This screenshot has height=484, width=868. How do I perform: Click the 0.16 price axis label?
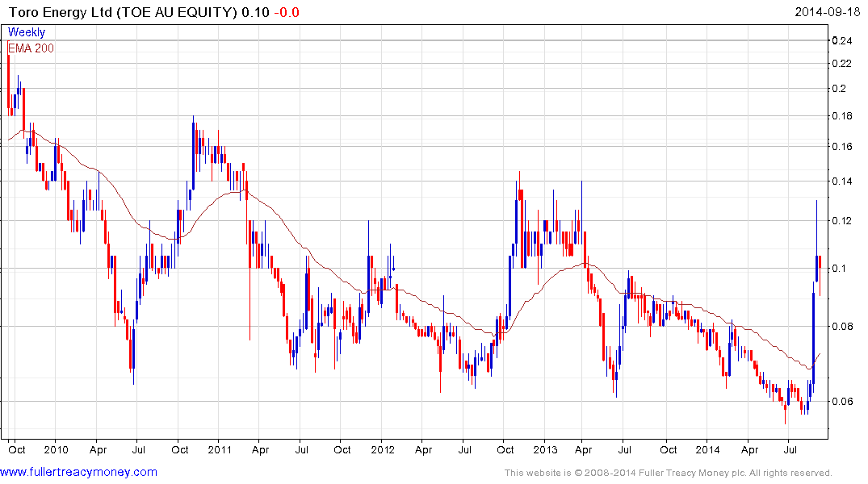(844, 147)
